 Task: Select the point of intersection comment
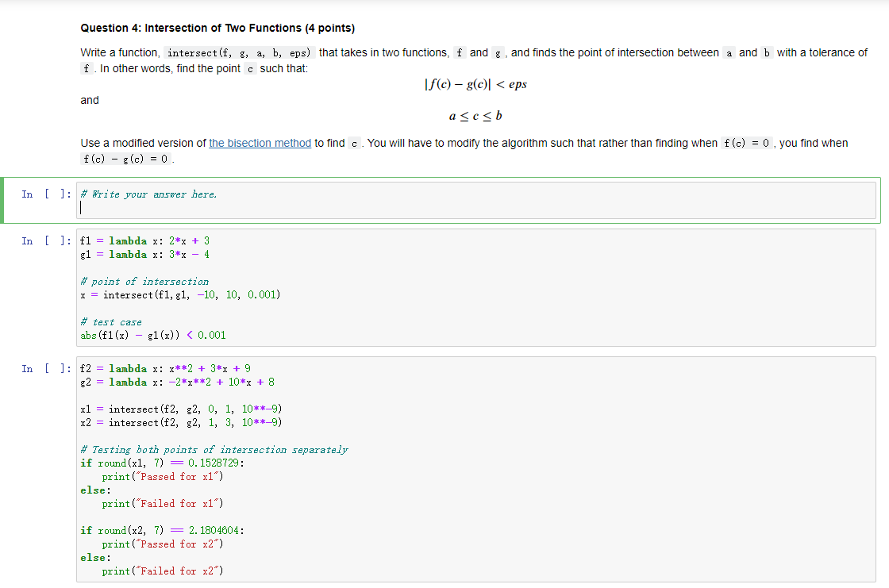(145, 282)
